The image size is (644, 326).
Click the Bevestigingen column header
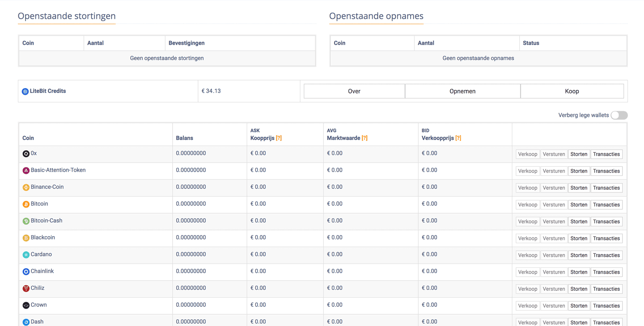tap(186, 43)
